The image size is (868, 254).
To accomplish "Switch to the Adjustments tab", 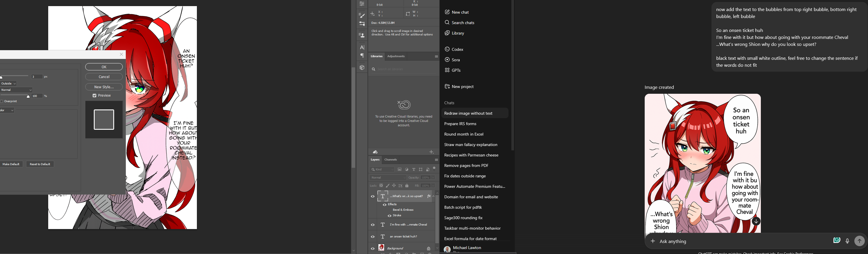I will point(396,56).
